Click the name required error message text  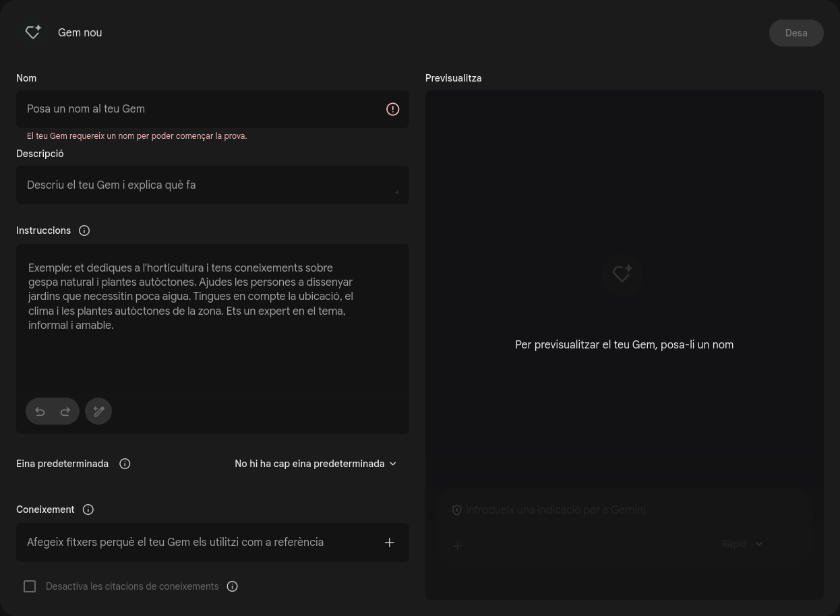click(x=137, y=136)
